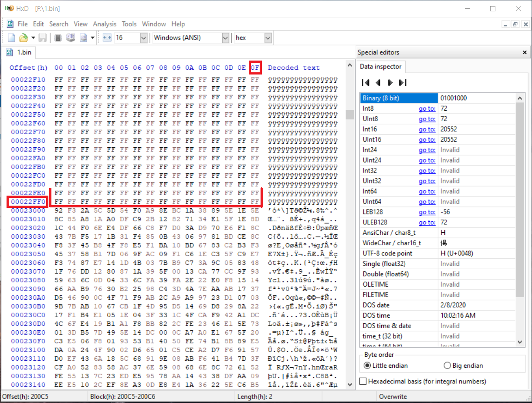Jump to last byte in Data inspector
Screen dimensions: 532x403
pyautogui.click(x=403, y=83)
